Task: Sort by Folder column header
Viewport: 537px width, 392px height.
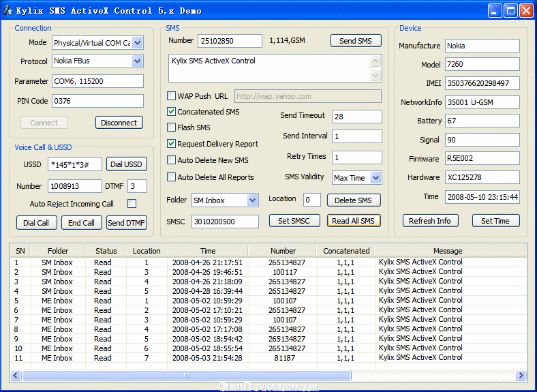Action: [58, 251]
